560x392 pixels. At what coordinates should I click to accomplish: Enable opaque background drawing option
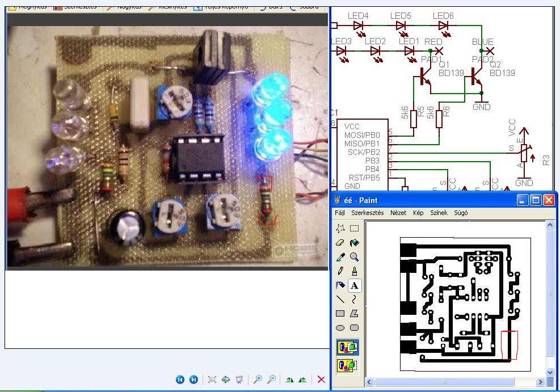347,347
